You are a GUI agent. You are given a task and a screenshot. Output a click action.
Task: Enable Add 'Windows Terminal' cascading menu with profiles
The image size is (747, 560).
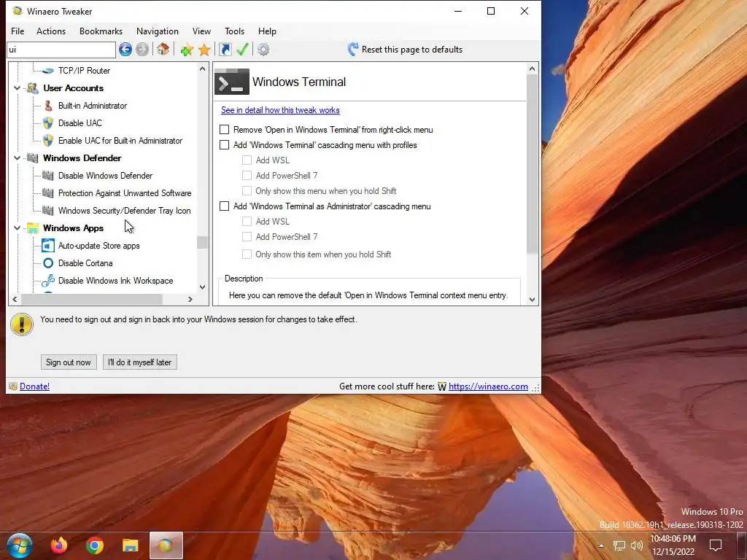[x=225, y=145]
